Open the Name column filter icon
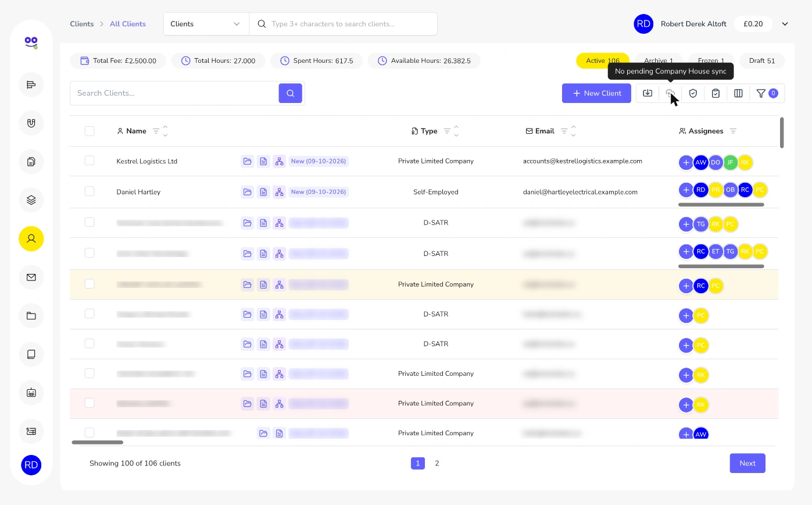Screen dimensions: 812x505 [x=156, y=131]
